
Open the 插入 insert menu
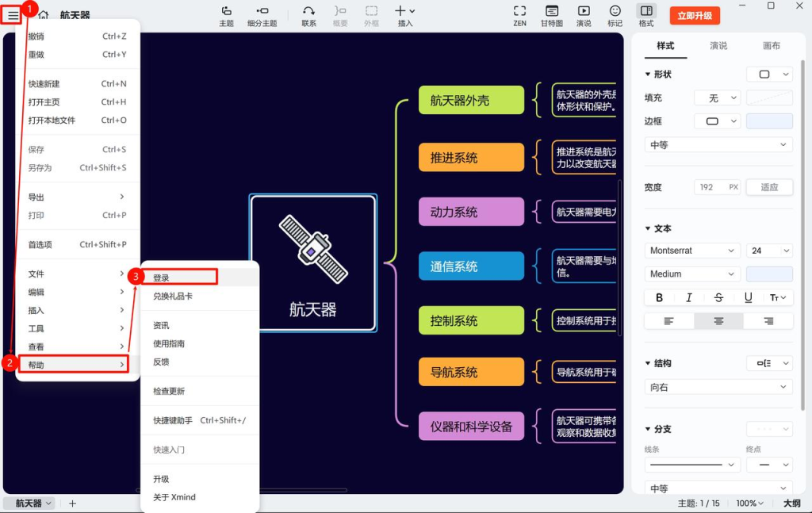405,16
